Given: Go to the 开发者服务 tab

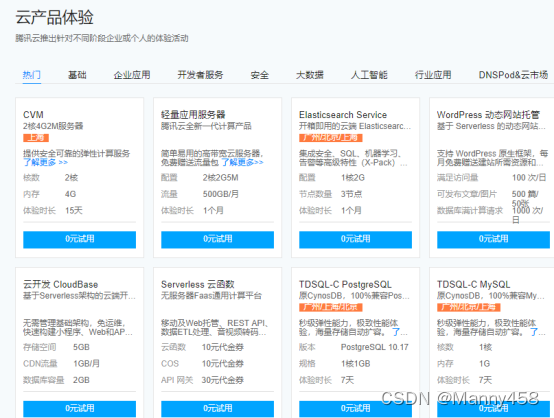Looking at the screenshot, I should pyautogui.click(x=200, y=75).
